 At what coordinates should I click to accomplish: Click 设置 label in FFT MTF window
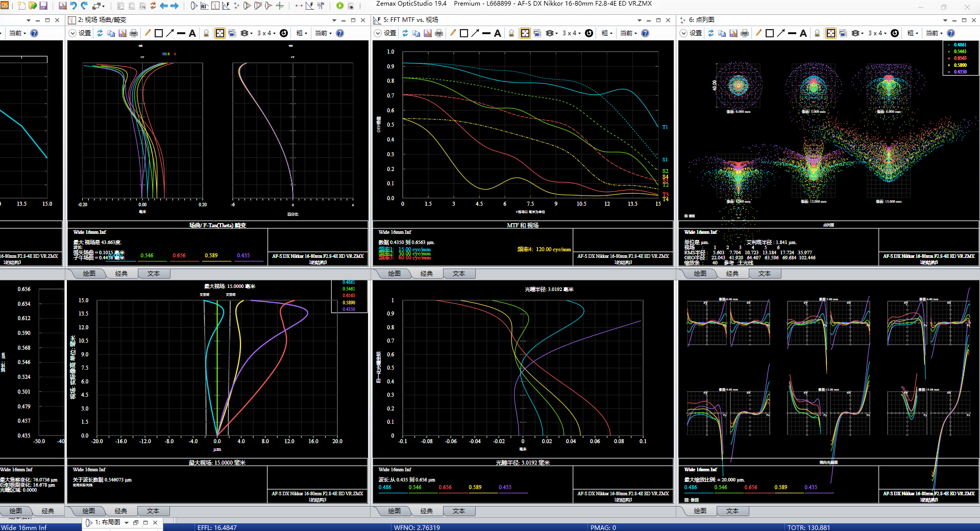(390, 33)
